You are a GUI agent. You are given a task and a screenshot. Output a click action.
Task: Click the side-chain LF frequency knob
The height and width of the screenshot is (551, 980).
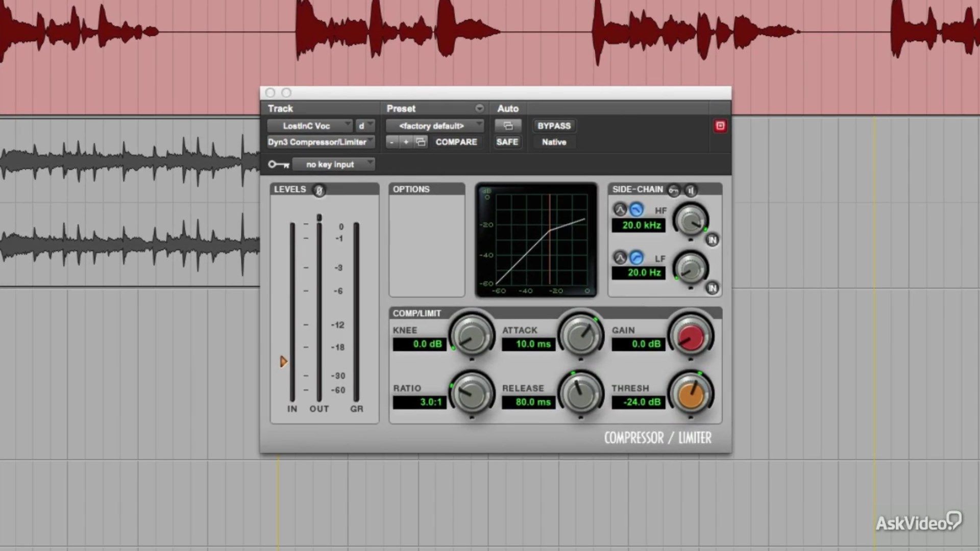[x=689, y=268]
